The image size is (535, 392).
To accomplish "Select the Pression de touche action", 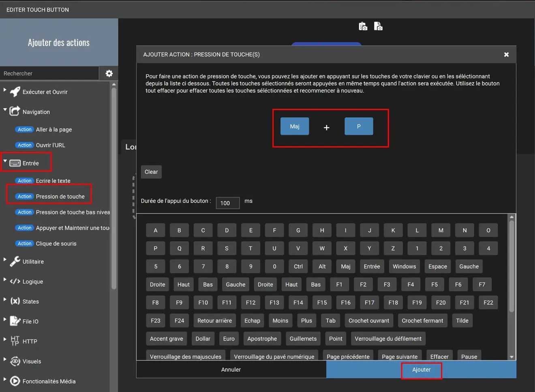I will (x=50, y=197).
